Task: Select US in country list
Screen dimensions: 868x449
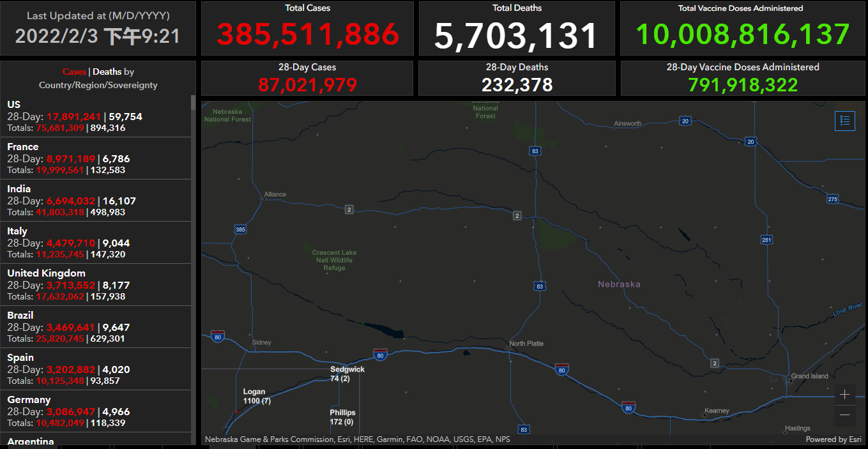Action: pos(96,116)
